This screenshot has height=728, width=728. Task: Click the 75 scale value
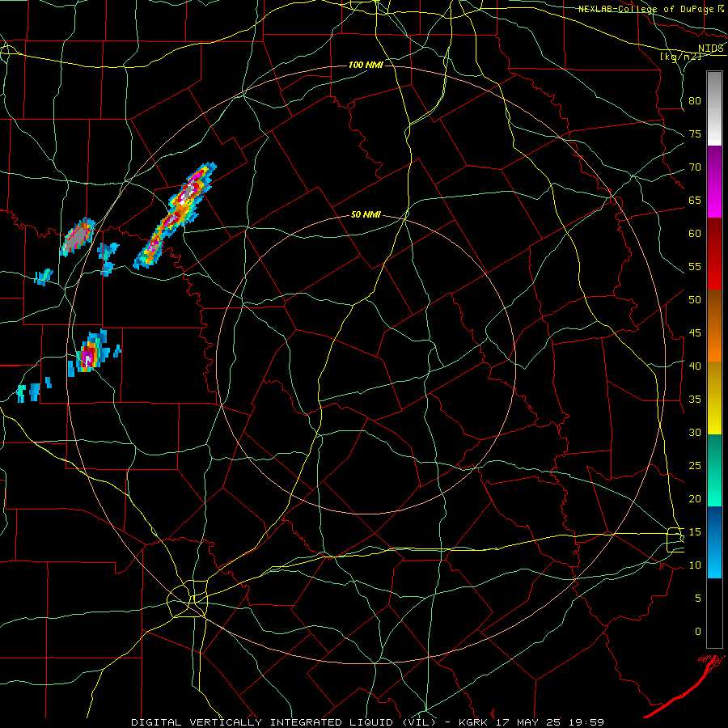tap(695, 133)
